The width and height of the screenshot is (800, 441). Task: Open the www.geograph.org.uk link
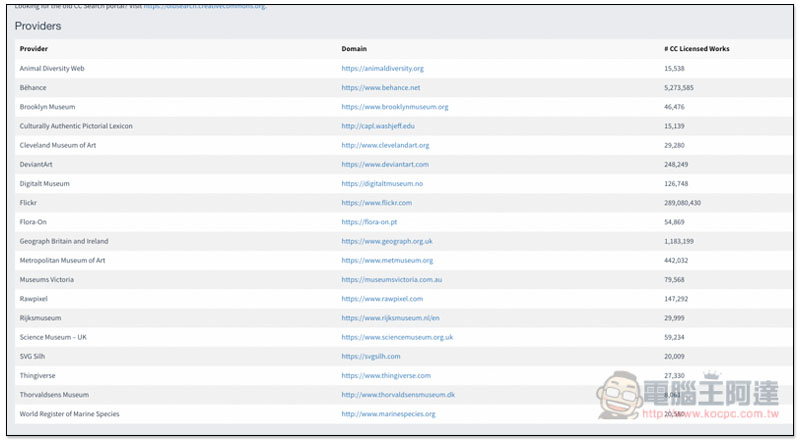pos(387,241)
